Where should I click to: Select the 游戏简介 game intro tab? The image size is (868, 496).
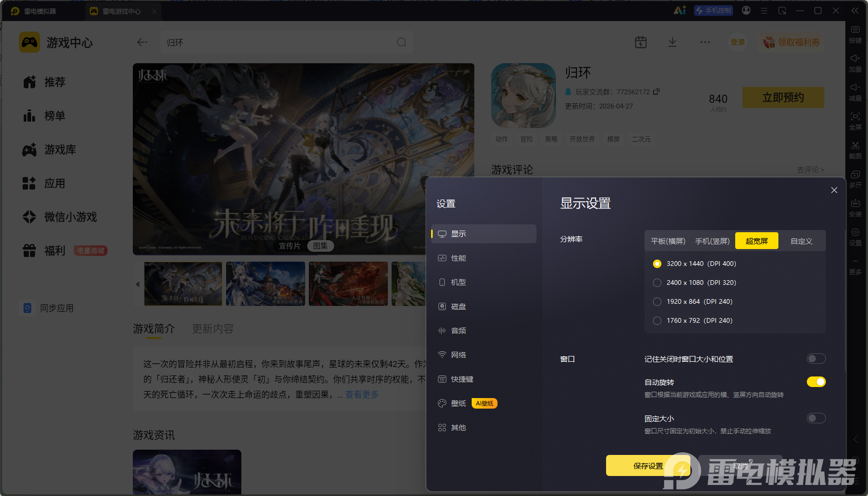pyautogui.click(x=154, y=329)
